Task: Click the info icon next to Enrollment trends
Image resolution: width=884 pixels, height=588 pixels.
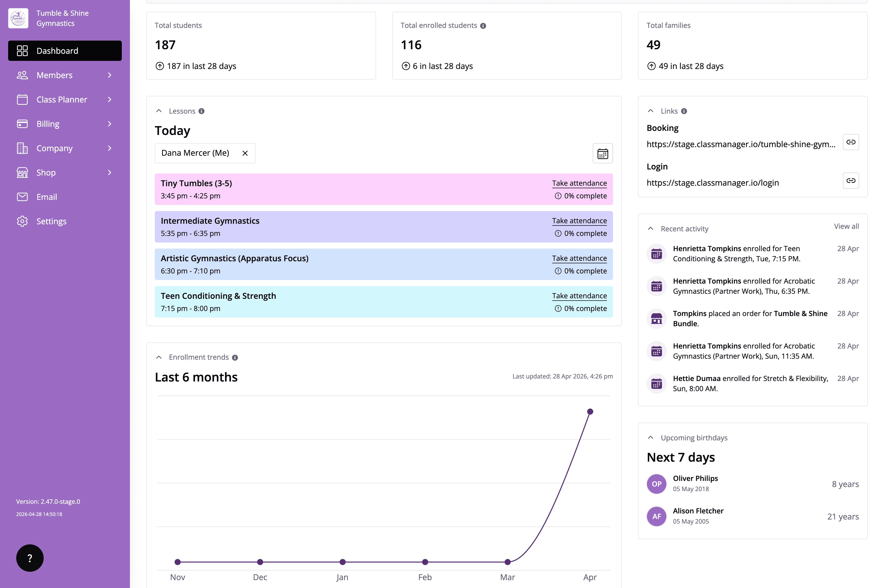Action: [235, 357]
